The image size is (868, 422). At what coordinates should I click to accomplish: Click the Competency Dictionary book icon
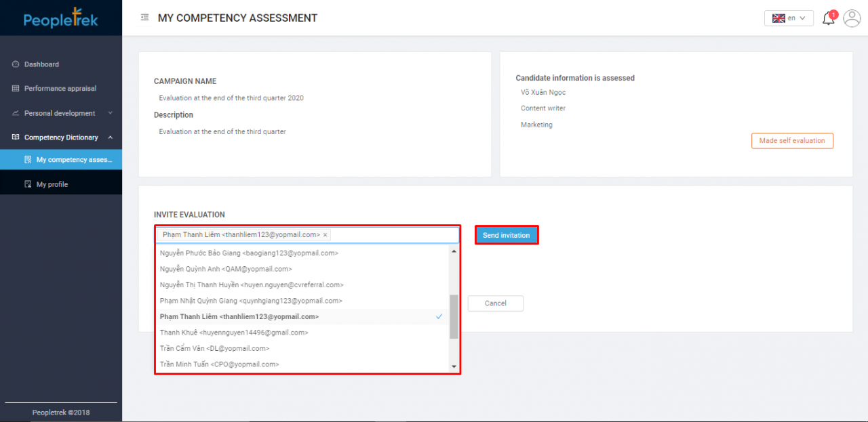pos(16,138)
